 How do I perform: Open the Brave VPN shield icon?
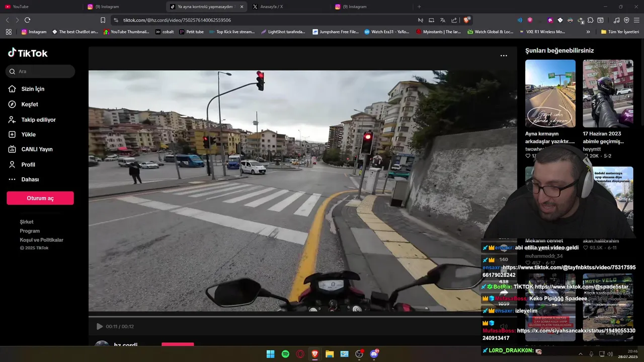[626, 20]
